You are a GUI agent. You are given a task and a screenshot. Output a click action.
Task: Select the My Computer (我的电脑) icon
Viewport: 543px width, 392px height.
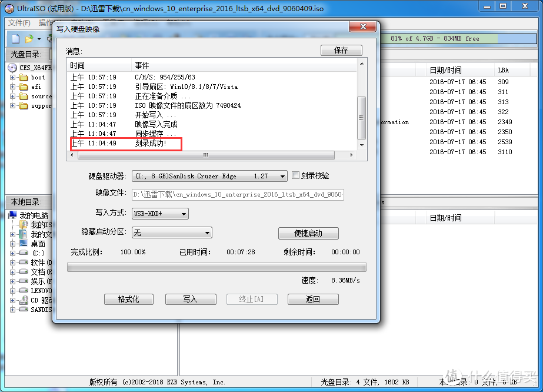[x=13, y=215]
